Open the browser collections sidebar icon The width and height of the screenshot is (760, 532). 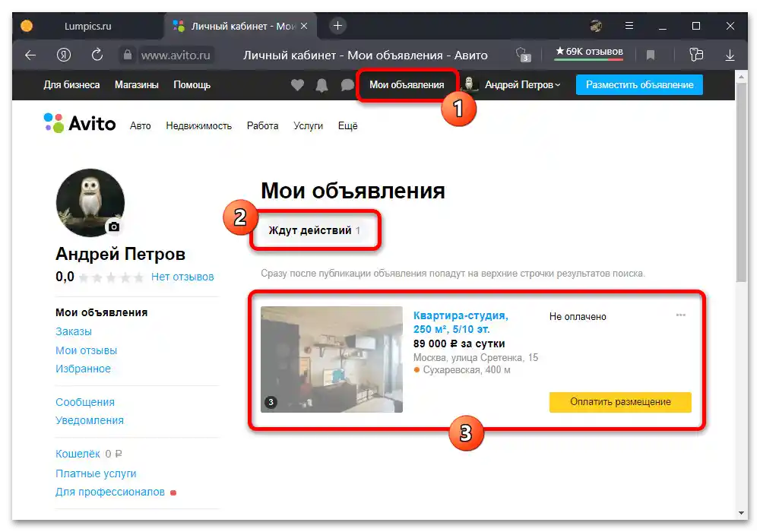pos(696,55)
